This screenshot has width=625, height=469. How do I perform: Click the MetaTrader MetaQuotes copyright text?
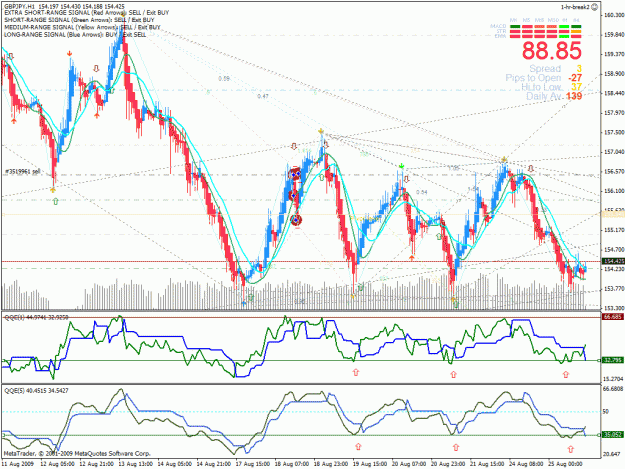(x=77, y=453)
